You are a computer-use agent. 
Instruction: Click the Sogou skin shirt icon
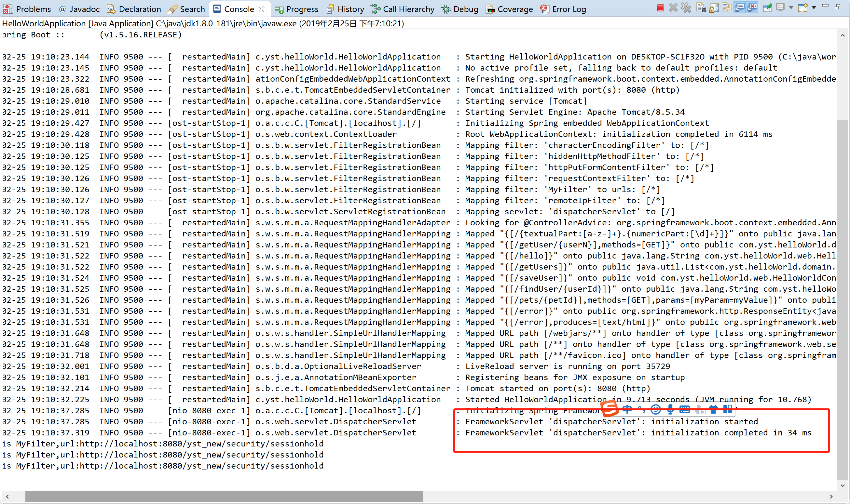(x=713, y=410)
